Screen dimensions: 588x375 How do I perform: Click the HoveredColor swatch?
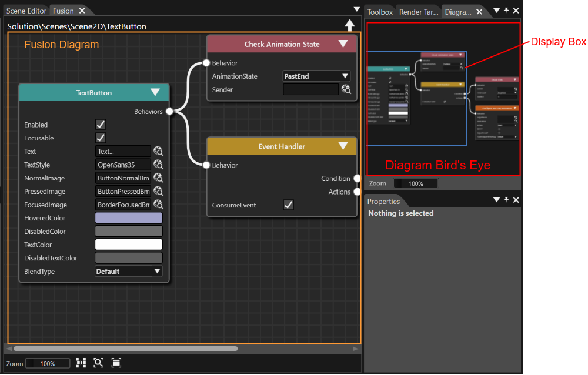point(129,218)
